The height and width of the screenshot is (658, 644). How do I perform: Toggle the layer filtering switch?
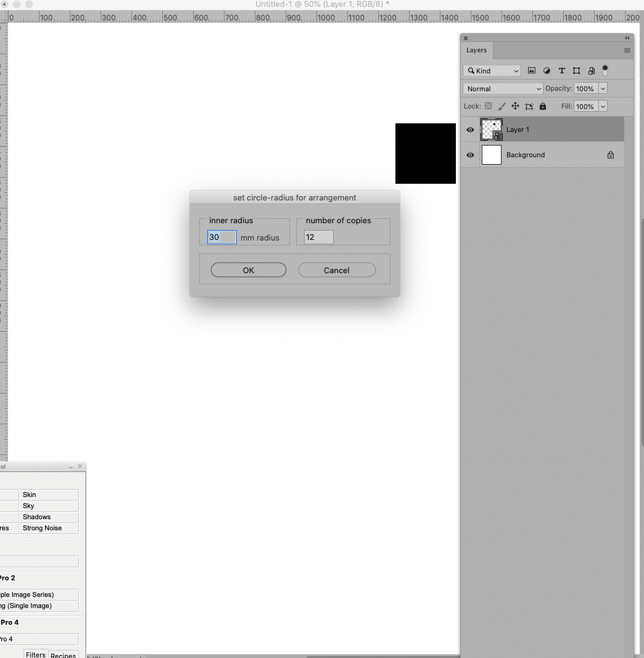606,70
